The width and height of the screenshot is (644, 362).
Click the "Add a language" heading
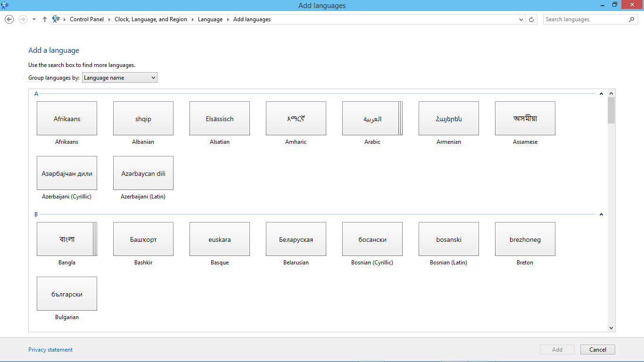pos(54,50)
